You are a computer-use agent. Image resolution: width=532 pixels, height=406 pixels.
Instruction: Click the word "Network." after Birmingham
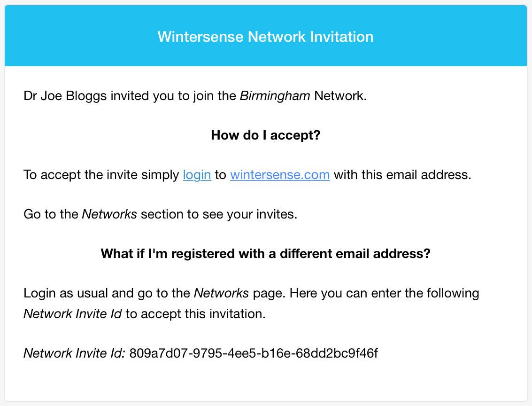click(340, 96)
